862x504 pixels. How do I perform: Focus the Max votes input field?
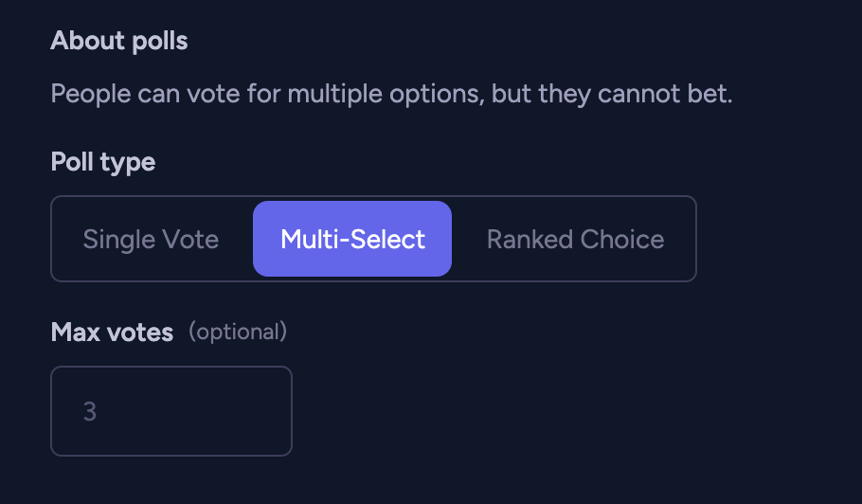[171, 411]
